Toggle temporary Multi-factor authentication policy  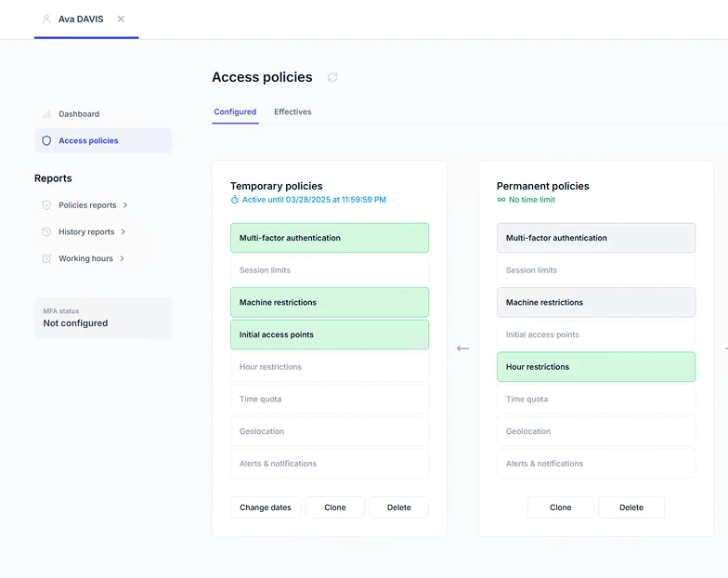click(330, 238)
